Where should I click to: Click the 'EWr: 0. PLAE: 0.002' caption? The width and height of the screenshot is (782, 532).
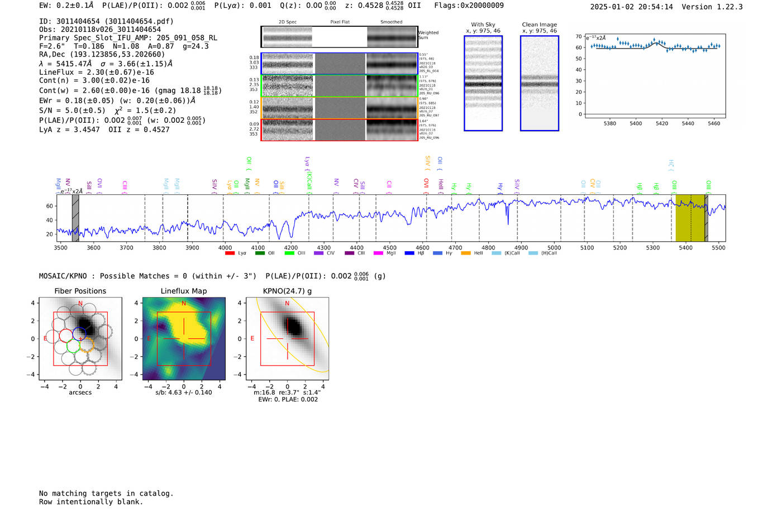click(288, 399)
